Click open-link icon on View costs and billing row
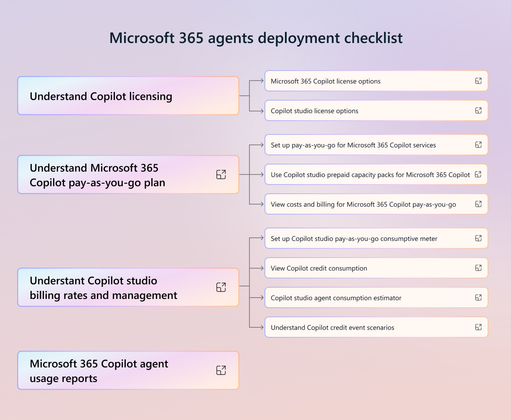 [x=478, y=204]
